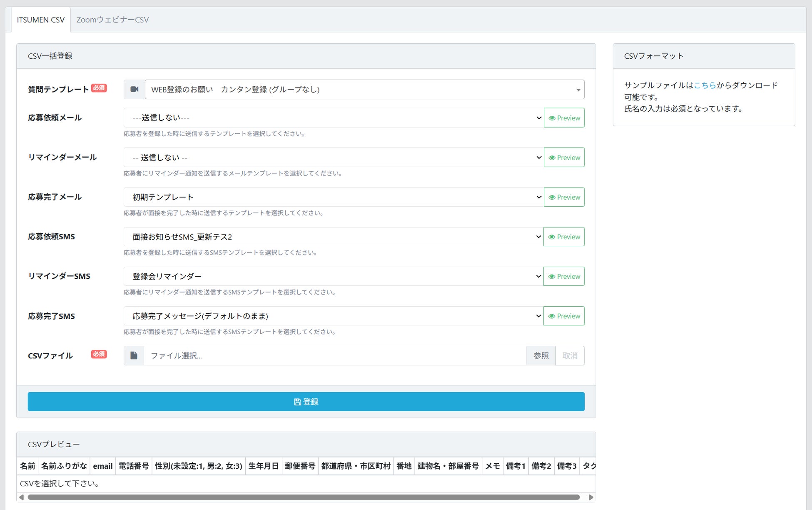Preview the 応募完了SMS template
The image size is (812, 510).
click(564, 316)
